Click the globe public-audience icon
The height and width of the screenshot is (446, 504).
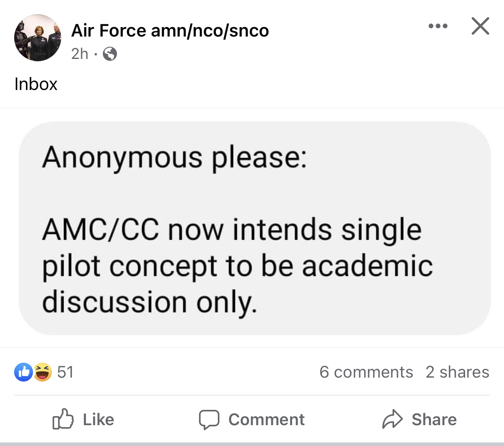[x=110, y=54]
